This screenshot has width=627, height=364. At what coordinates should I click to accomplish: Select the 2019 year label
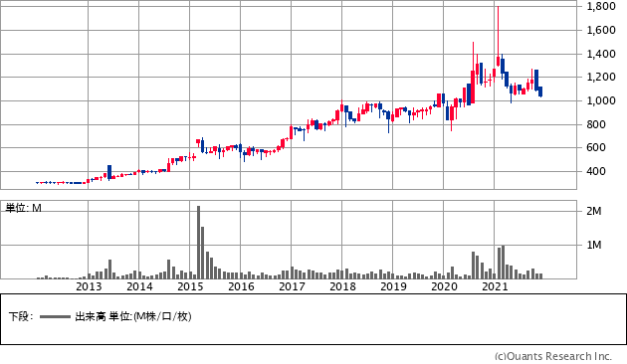pyautogui.click(x=393, y=286)
